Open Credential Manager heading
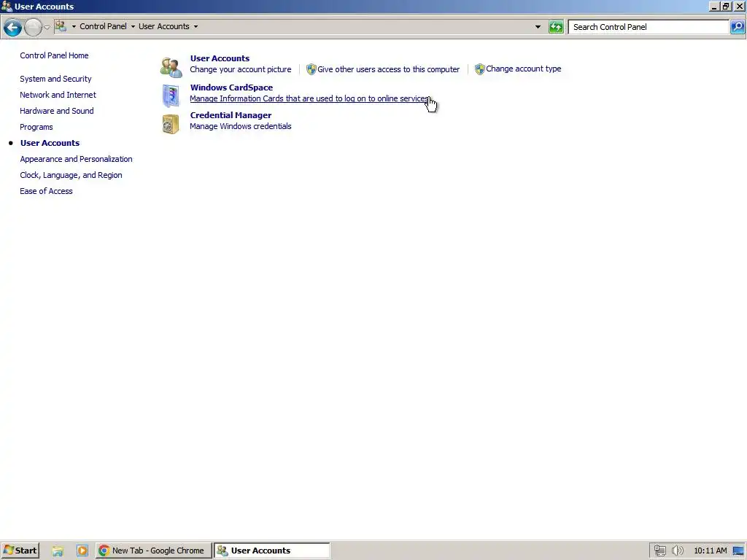The image size is (747, 560). click(231, 115)
